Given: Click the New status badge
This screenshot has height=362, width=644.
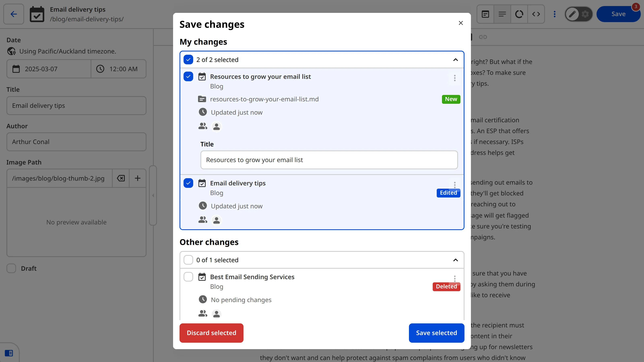Looking at the screenshot, I should (x=451, y=99).
